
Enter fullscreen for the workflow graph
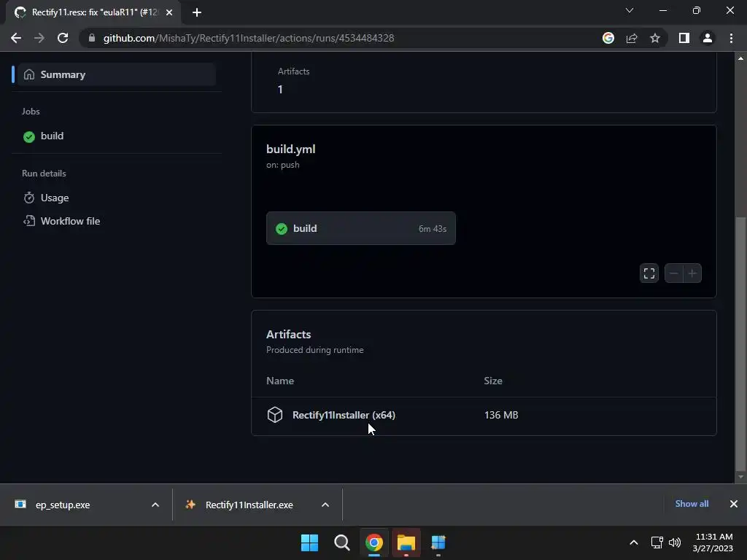(x=649, y=273)
